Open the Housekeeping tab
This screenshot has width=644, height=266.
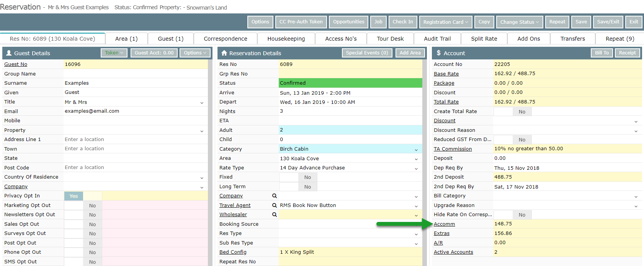click(x=286, y=39)
